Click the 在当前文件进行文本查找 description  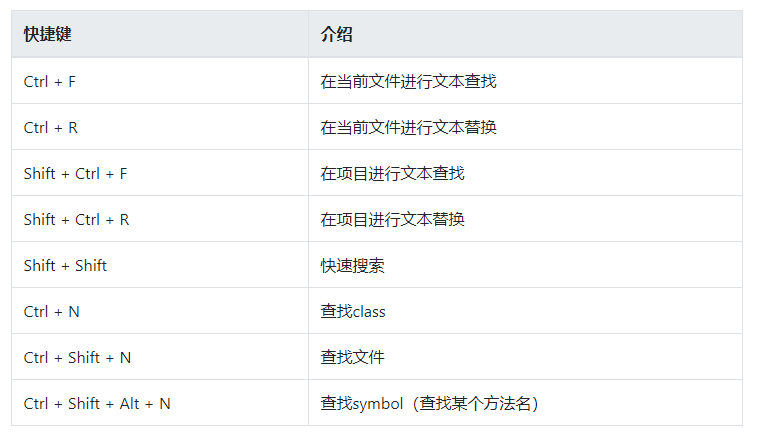click(408, 81)
